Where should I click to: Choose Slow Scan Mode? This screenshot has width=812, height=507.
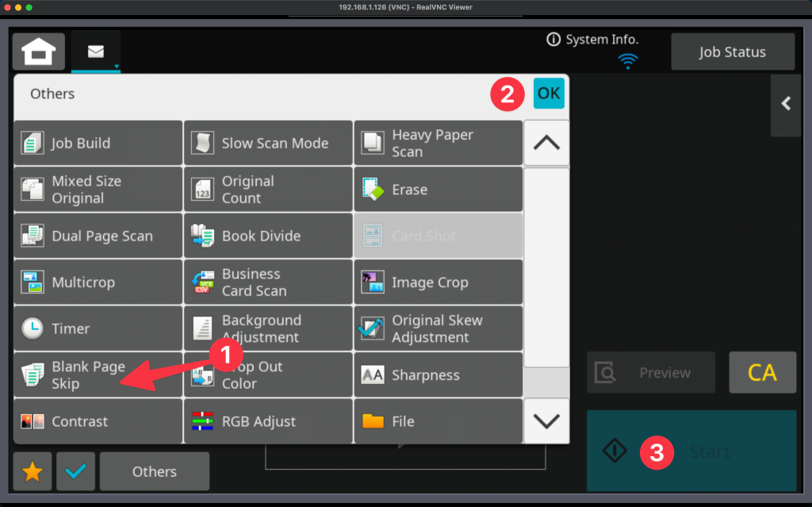click(268, 144)
